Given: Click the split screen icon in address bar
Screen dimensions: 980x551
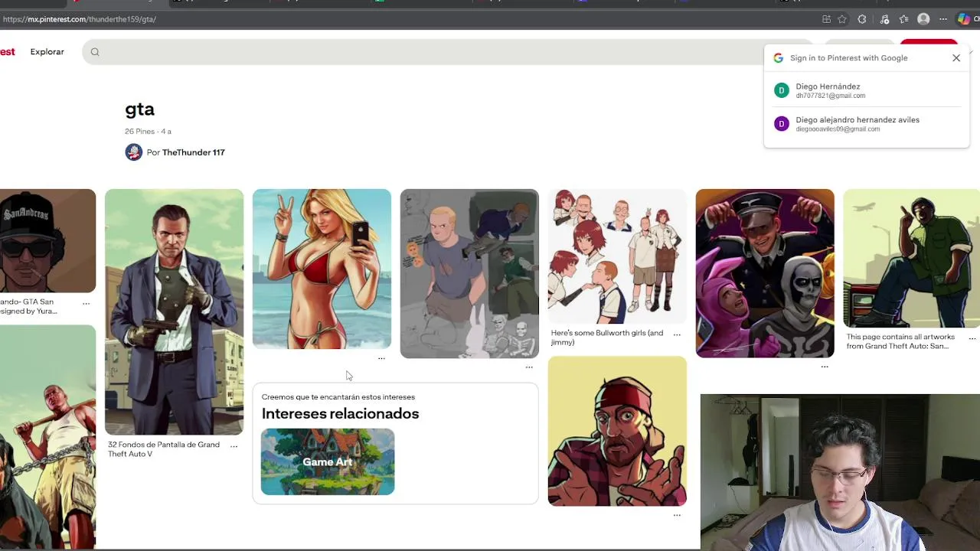Looking at the screenshot, I should [826, 19].
